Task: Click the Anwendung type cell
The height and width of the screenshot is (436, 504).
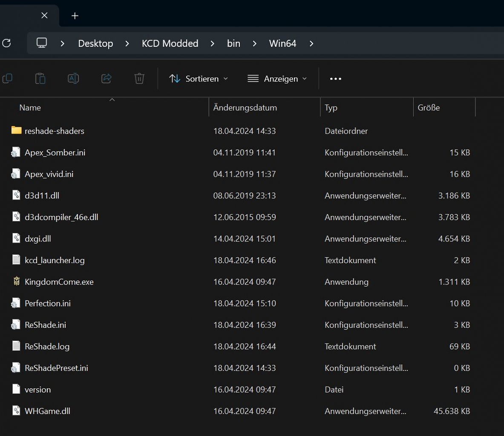Action: pos(346,281)
